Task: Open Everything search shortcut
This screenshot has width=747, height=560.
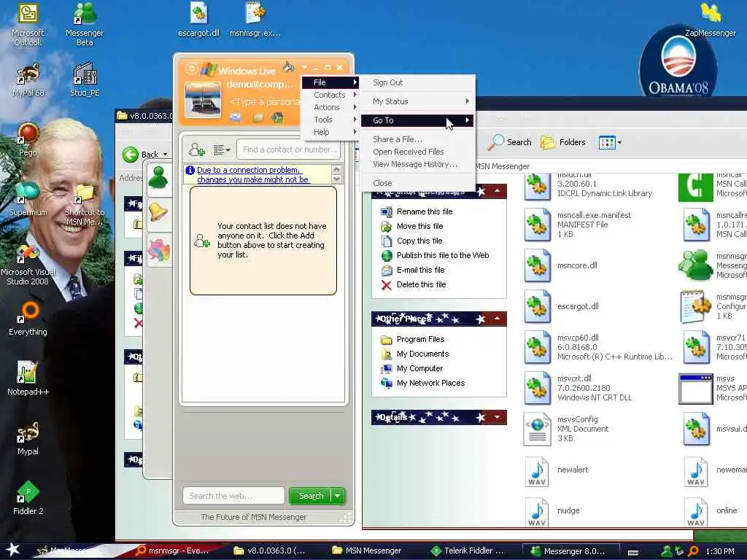Action: 28,319
